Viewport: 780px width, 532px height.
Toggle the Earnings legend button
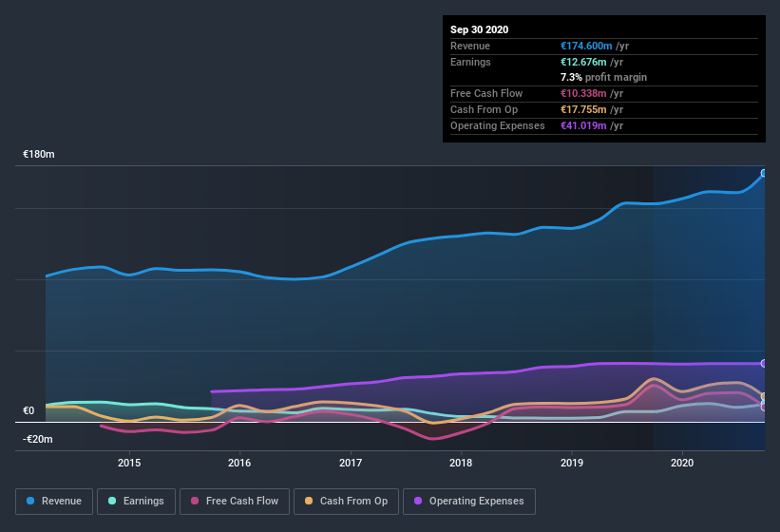pyautogui.click(x=136, y=502)
